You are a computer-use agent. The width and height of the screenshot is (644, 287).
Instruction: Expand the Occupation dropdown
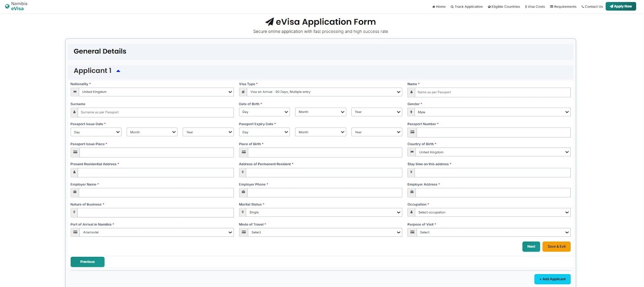pyautogui.click(x=493, y=212)
